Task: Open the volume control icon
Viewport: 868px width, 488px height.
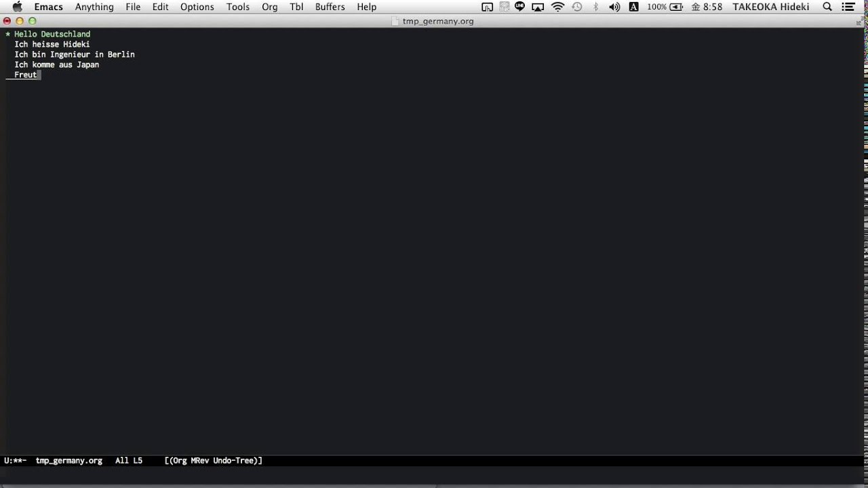Action: (614, 7)
